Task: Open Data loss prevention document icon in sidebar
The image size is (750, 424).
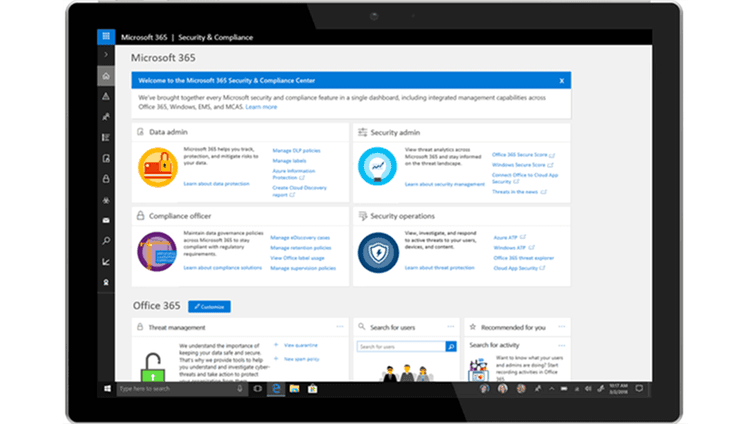Action: click(106, 158)
